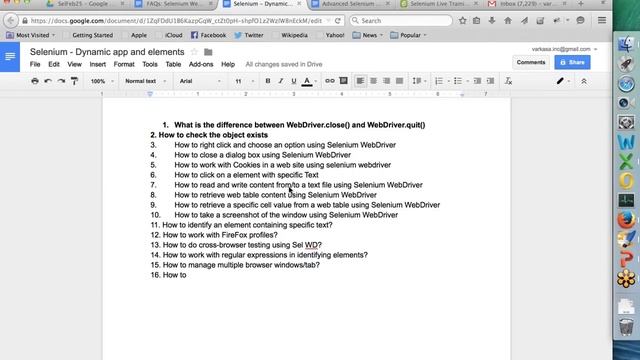Open the Arial font dropdown
640x360 pixels.
coord(200,81)
